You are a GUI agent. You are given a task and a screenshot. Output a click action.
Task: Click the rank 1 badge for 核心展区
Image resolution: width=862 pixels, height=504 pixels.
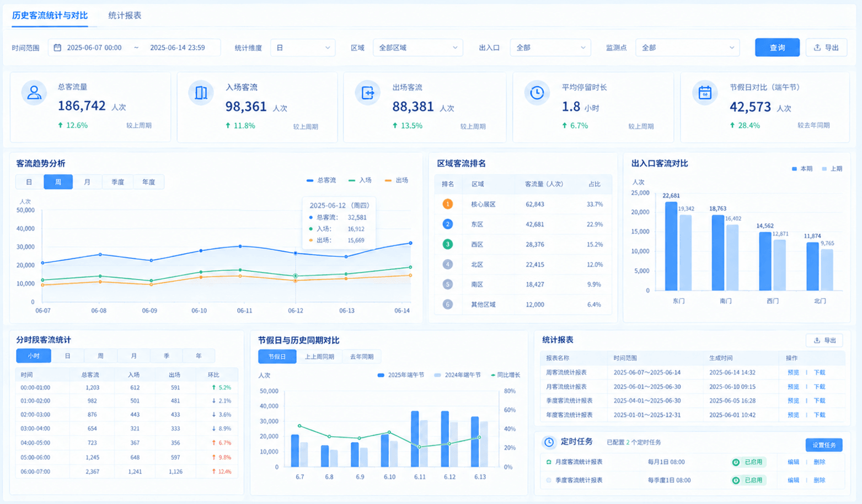(x=448, y=204)
